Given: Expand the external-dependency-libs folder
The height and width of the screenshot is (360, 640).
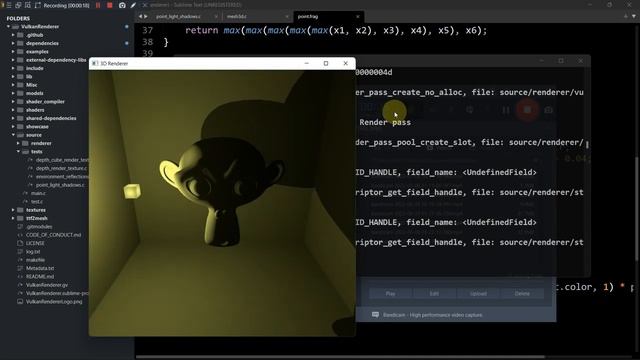Looking at the screenshot, I should pos(13,60).
